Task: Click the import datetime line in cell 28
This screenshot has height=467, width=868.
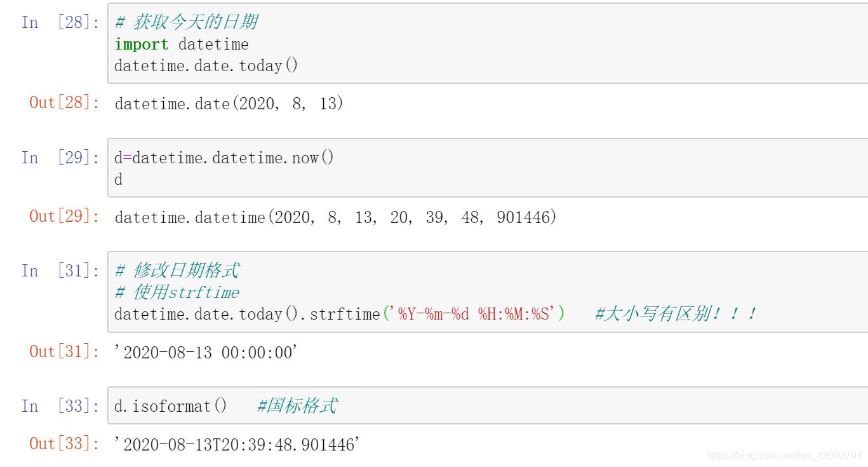Action: click(182, 44)
